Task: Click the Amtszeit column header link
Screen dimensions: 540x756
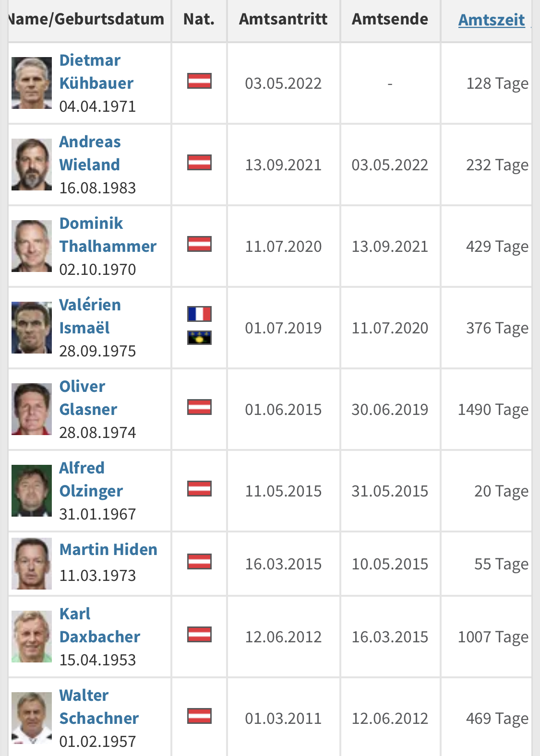Action: (492, 20)
